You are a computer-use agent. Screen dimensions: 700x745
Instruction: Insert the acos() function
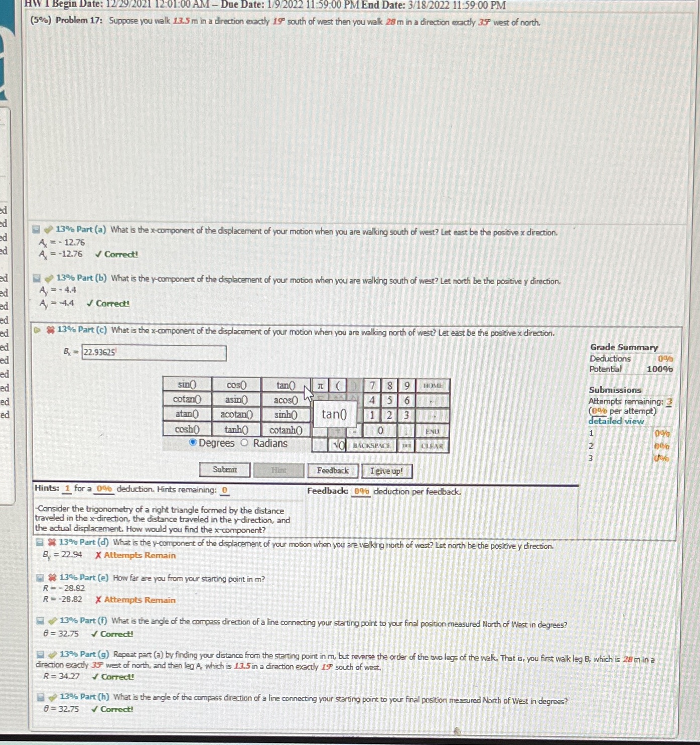[286, 400]
